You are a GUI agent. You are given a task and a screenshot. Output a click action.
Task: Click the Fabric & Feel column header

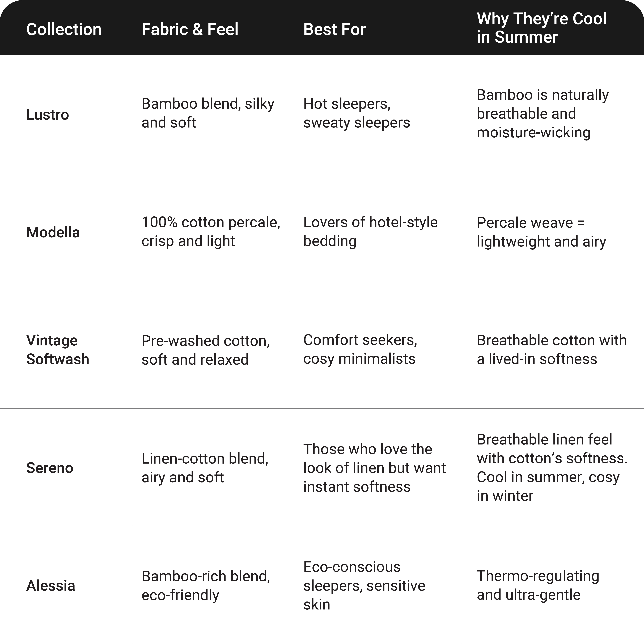tap(190, 29)
